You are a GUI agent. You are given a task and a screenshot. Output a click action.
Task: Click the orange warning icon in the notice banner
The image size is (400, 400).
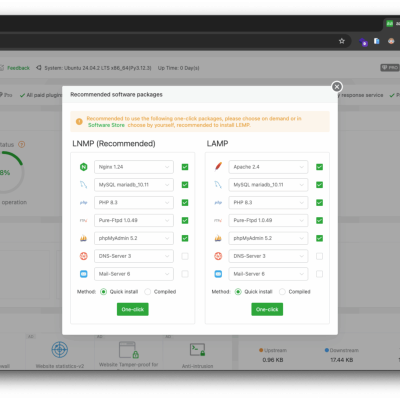[x=79, y=122]
